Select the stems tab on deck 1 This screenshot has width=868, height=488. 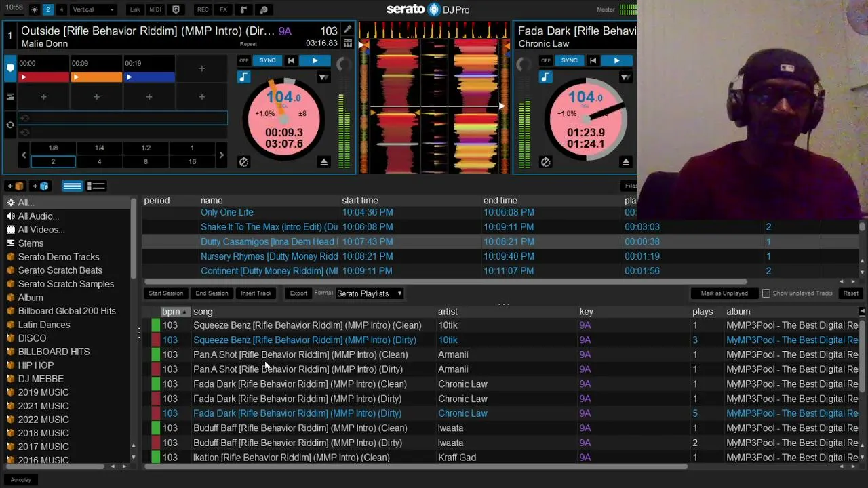pyautogui.click(x=10, y=96)
